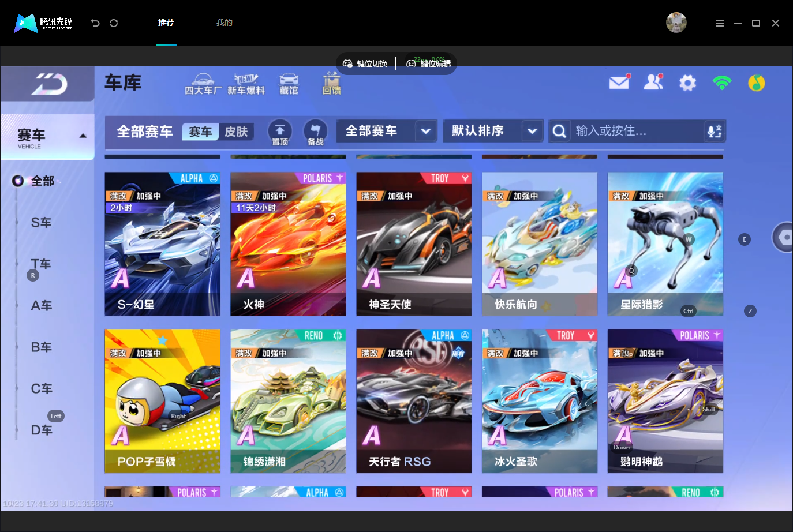
Task: Click the search input field
Action: coord(637,131)
